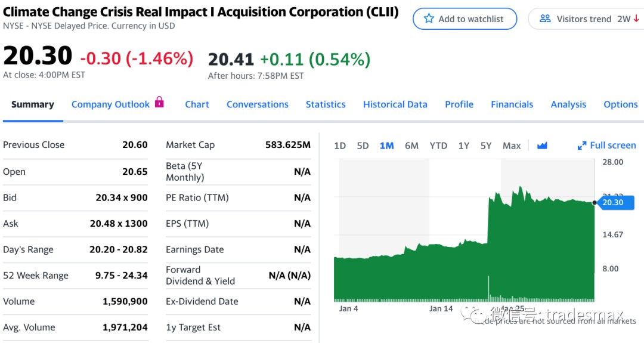
Task: Open the Historical Data tab
Action: pyautogui.click(x=395, y=104)
